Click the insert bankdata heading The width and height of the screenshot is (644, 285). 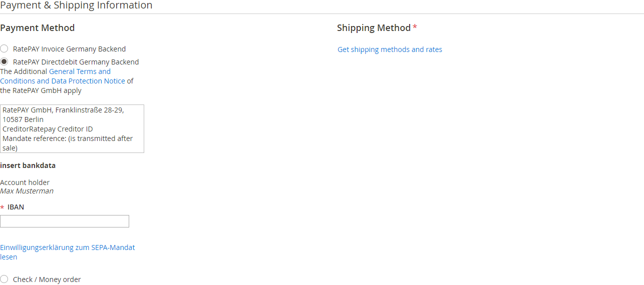tap(28, 165)
